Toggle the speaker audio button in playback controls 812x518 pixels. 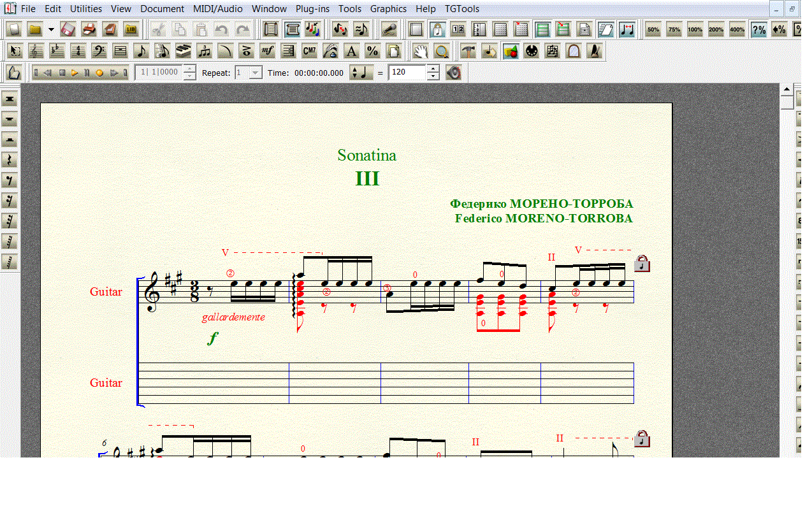tap(453, 73)
